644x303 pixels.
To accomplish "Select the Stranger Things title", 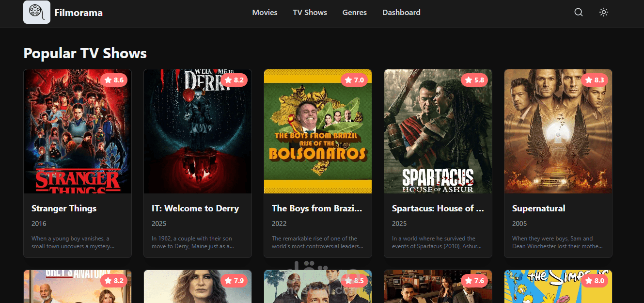I will pos(64,208).
